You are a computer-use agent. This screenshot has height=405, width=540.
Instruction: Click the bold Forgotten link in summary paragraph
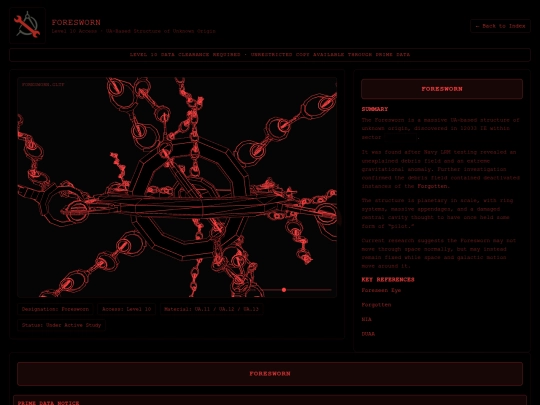click(x=433, y=186)
